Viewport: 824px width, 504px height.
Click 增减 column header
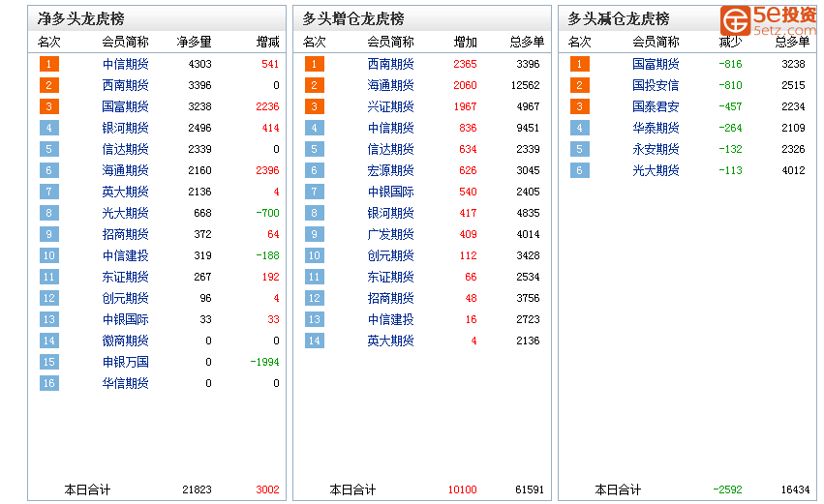tap(267, 42)
